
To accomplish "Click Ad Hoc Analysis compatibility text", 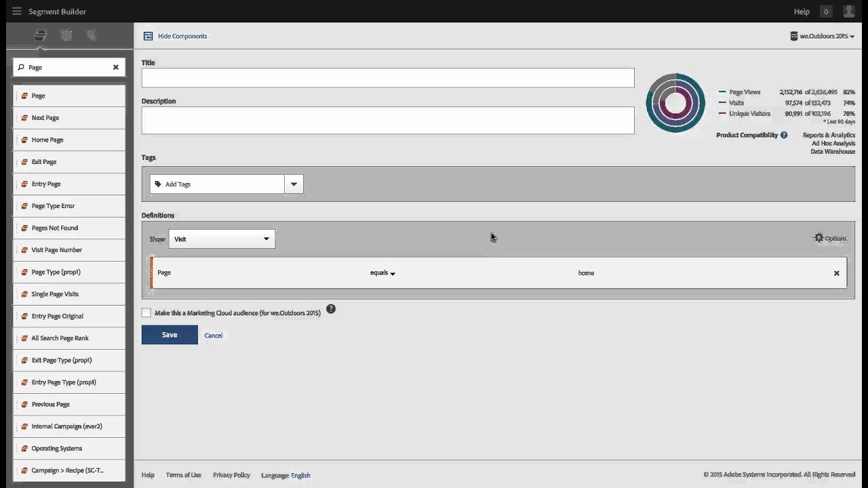I will coord(833,143).
